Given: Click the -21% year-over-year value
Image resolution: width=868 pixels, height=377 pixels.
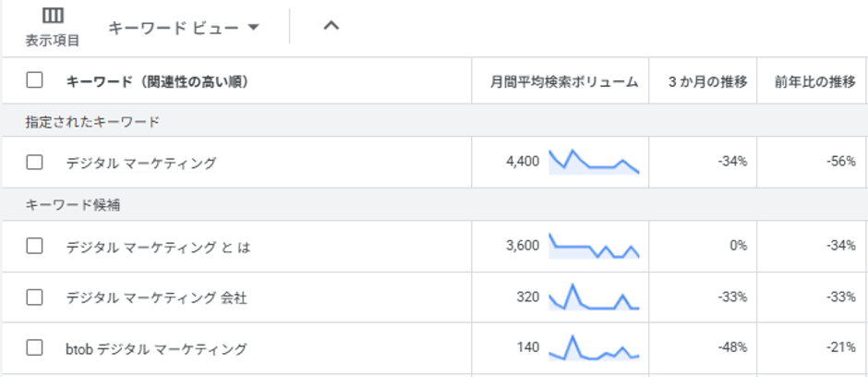Looking at the screenshot, I should tap(841, 347).
